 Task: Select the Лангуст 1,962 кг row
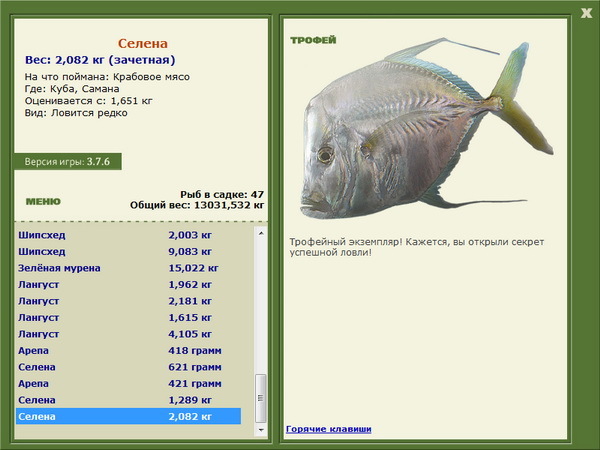(x=129, y=284)
